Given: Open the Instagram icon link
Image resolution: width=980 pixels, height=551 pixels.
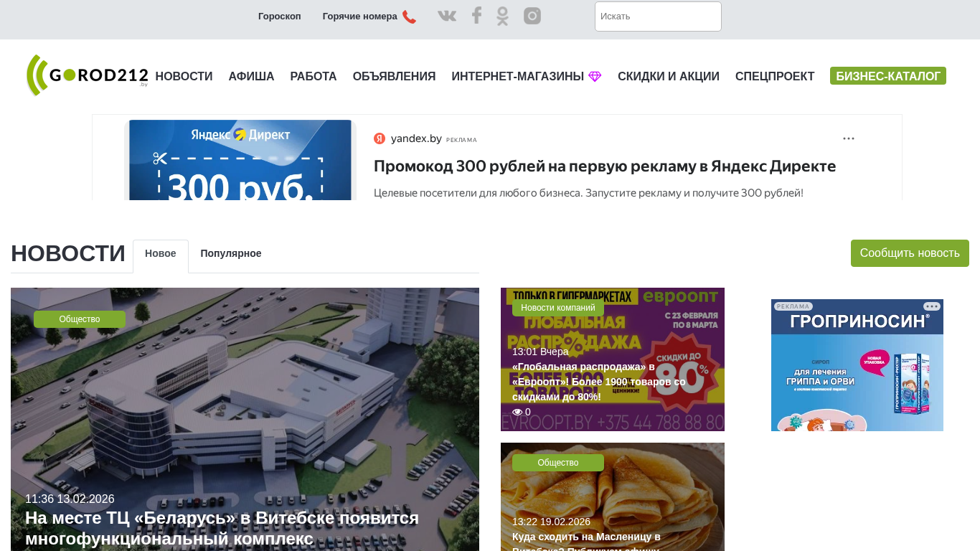Looking at the screenshot, I should pyautogui.click(x=532, y=16).
